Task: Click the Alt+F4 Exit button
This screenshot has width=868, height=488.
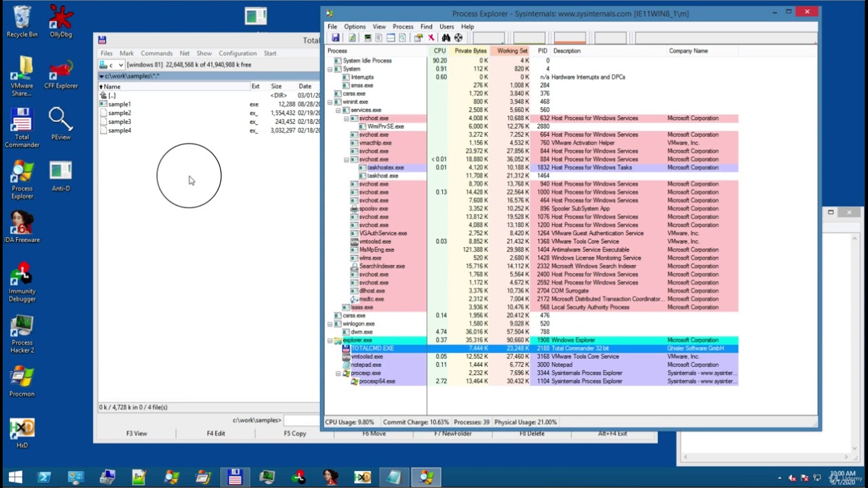Action: pos(612,434)
